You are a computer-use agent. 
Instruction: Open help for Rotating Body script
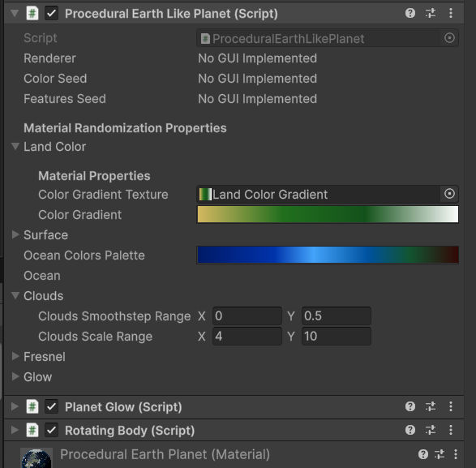pyautogui.click(x=410, y=430)
